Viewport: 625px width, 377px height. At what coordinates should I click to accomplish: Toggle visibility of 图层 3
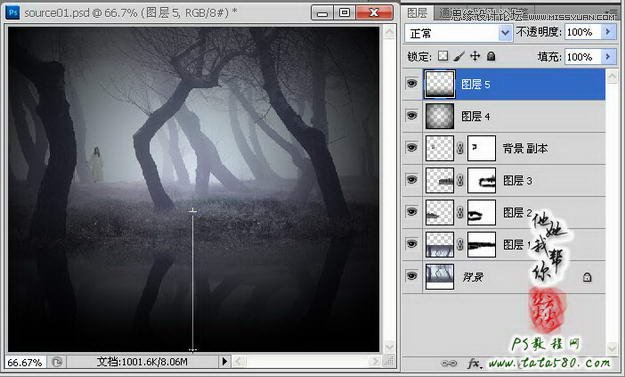(412, 180)
